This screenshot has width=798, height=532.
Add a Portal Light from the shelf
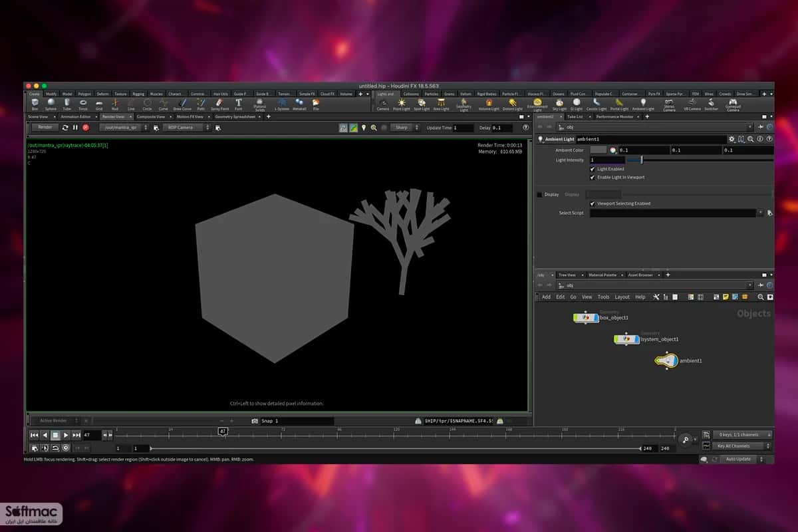(x=619, y=104)
